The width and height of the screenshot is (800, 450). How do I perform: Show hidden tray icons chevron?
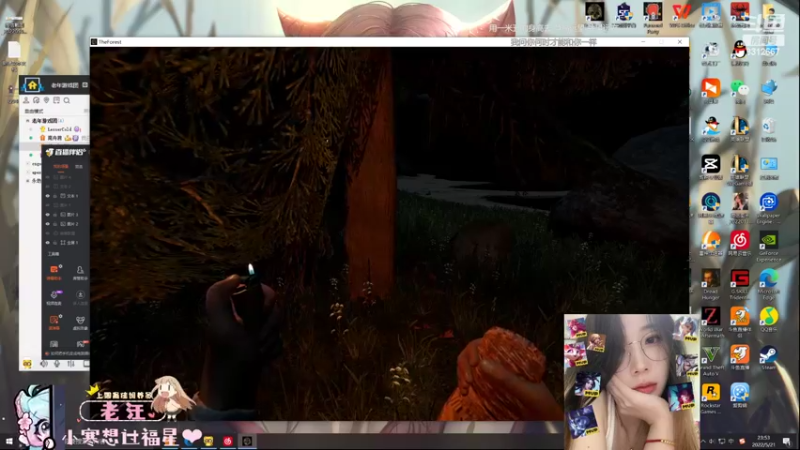pos(703,441)
